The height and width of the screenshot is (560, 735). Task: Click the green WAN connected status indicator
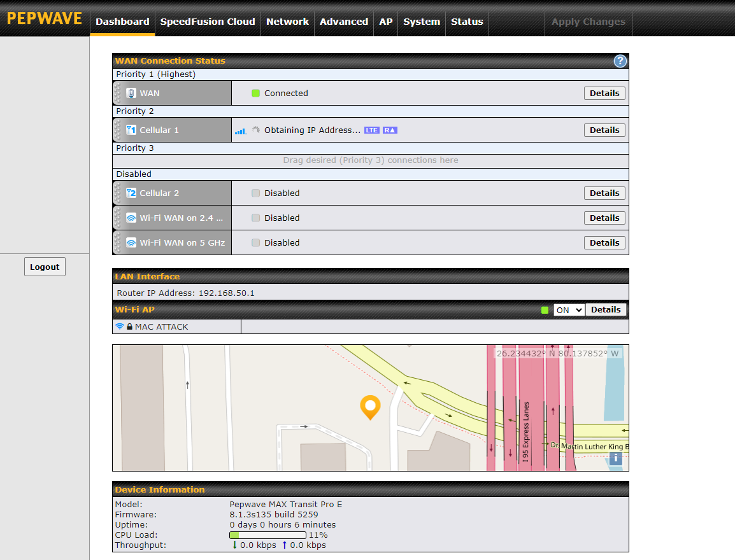(255, 94)
